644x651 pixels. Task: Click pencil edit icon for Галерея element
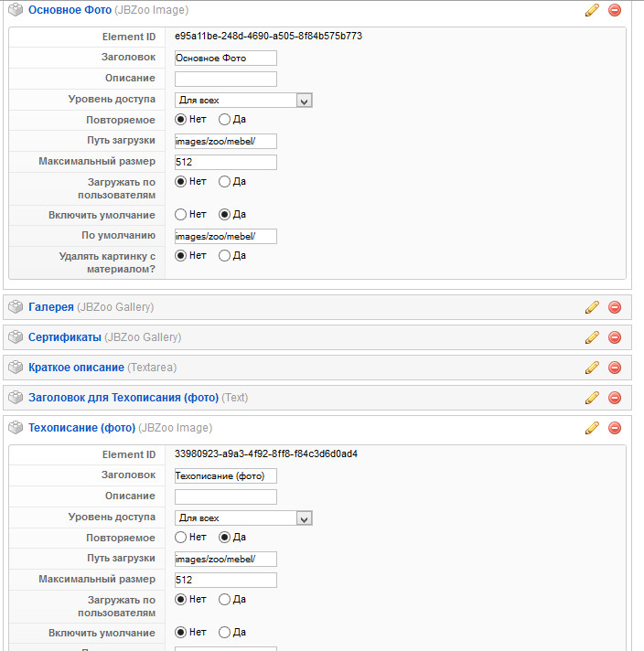pyautogui.click(x=592, y=307)
